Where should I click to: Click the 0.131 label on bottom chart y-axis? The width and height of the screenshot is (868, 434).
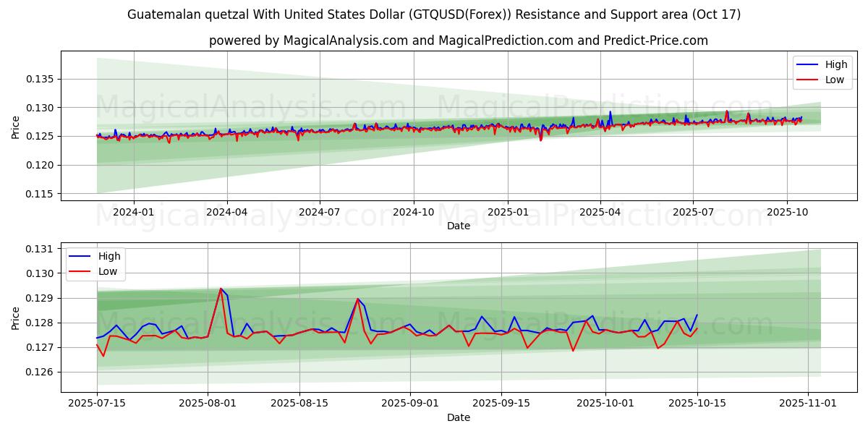click(x=41, y=249)
